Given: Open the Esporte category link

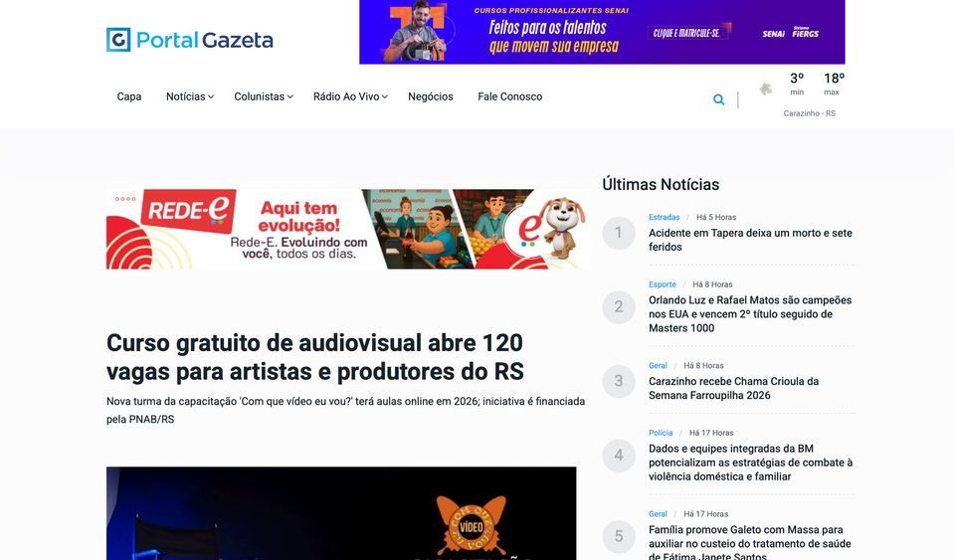Looking at the screenshot, I should [x=663, y=284].
